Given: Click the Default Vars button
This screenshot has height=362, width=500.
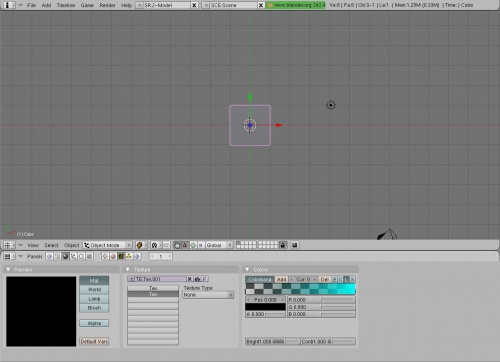Looking at the screenshot, I should 94,342.
